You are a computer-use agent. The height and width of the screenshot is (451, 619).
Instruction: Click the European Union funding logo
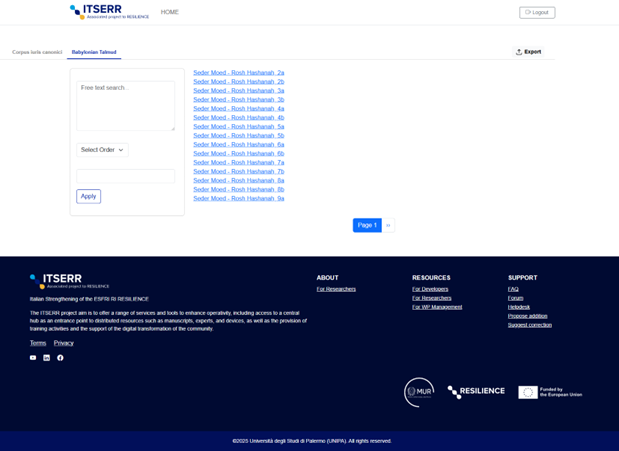click(x=549, y=392)
